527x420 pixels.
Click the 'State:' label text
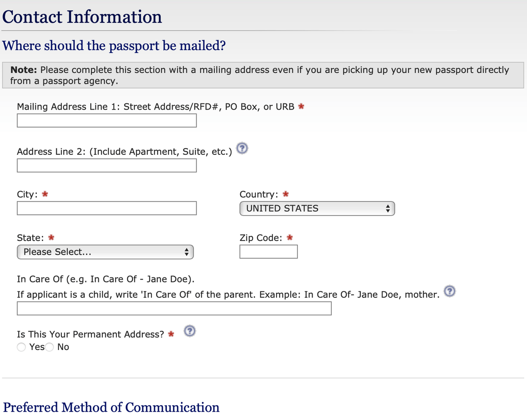[30, 238]
